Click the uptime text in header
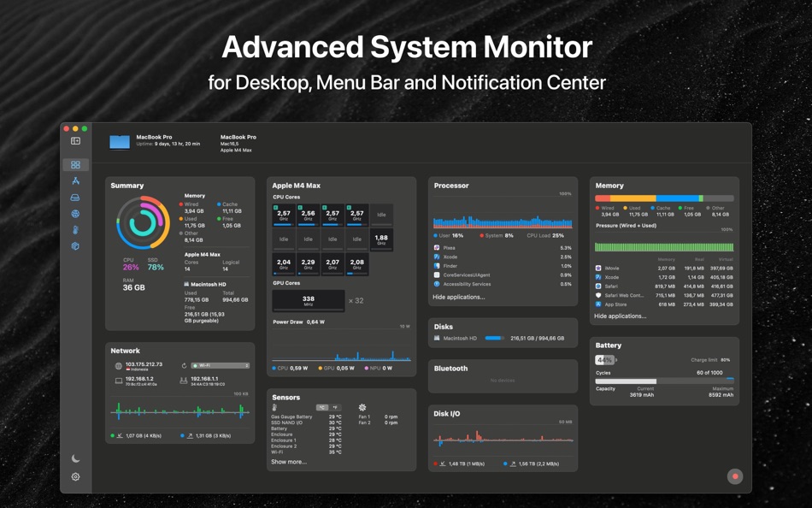812x508 pixels. [168, 145]
